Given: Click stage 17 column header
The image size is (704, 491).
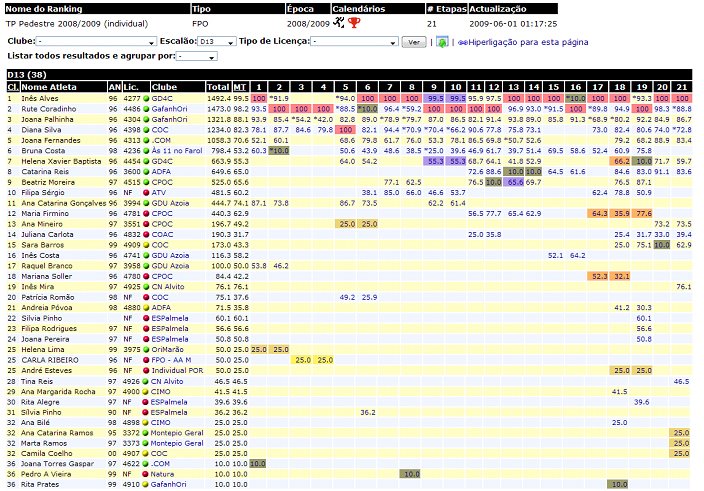Looking at the screenshot, I should point(598,87).
